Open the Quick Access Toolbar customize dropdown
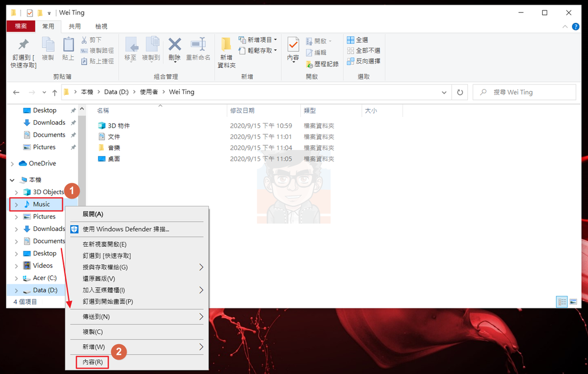This screenshot has width=588, height=374. tap(49, 13)
